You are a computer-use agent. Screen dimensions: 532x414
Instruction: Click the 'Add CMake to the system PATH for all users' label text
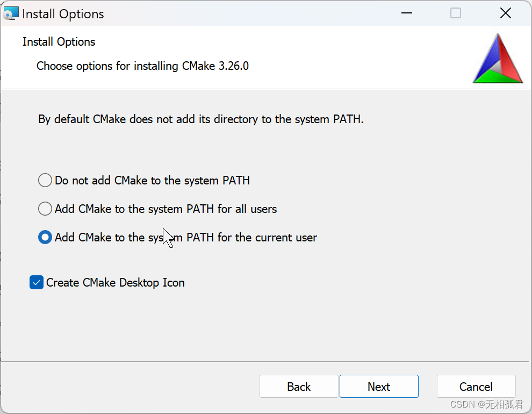pyautogui.click(x=166, y=209)
